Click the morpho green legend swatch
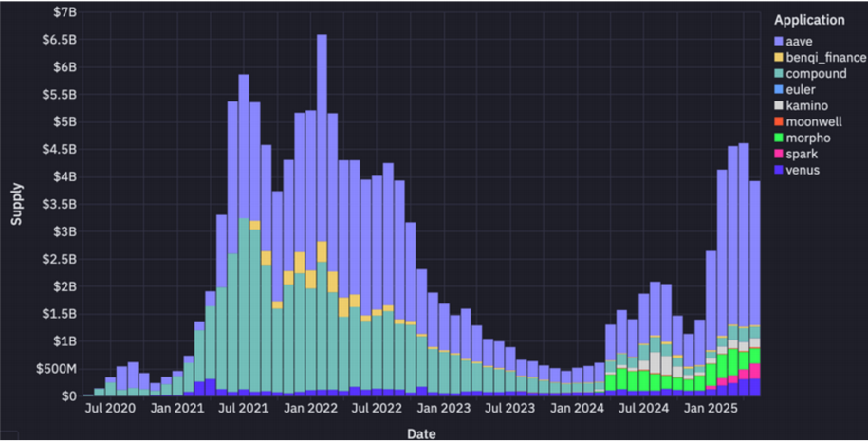868x441 pixels. (x=781, y=138)
